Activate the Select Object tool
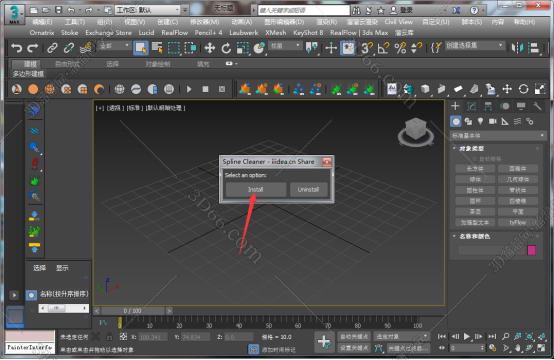Screen dimensions: 554x360 (x=141, y=48)
